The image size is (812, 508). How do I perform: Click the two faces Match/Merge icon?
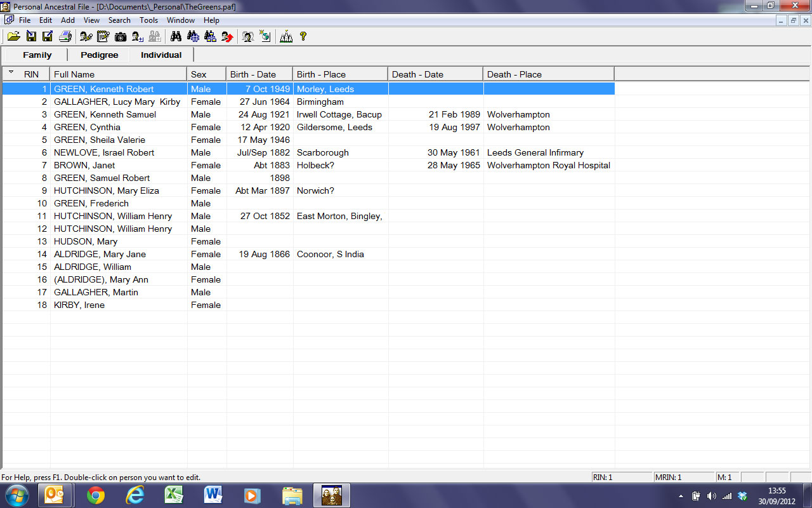(x=248, y=37)
